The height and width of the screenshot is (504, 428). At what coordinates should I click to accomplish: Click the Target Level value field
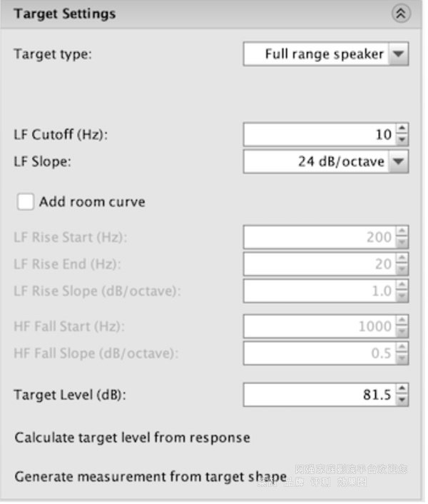(319, 394)
